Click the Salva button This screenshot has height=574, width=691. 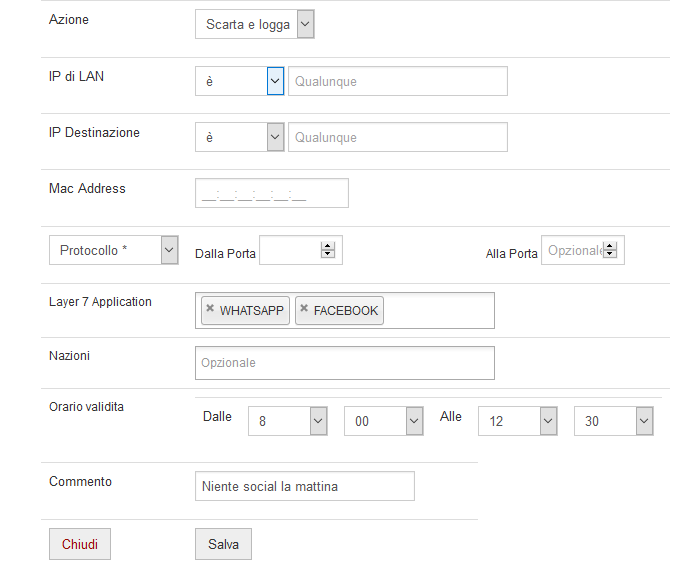223,544
